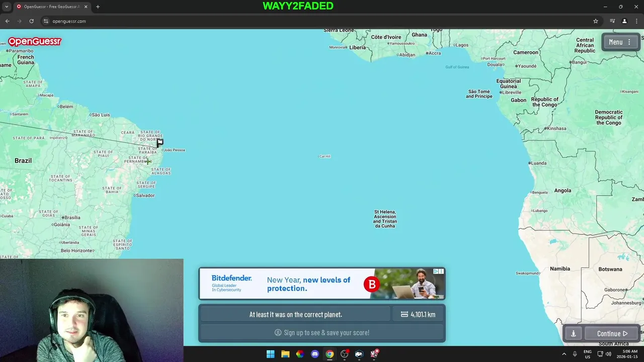The image size is (644, 362).
Task: Click the volume tray icon
Action: pos(608,354)
